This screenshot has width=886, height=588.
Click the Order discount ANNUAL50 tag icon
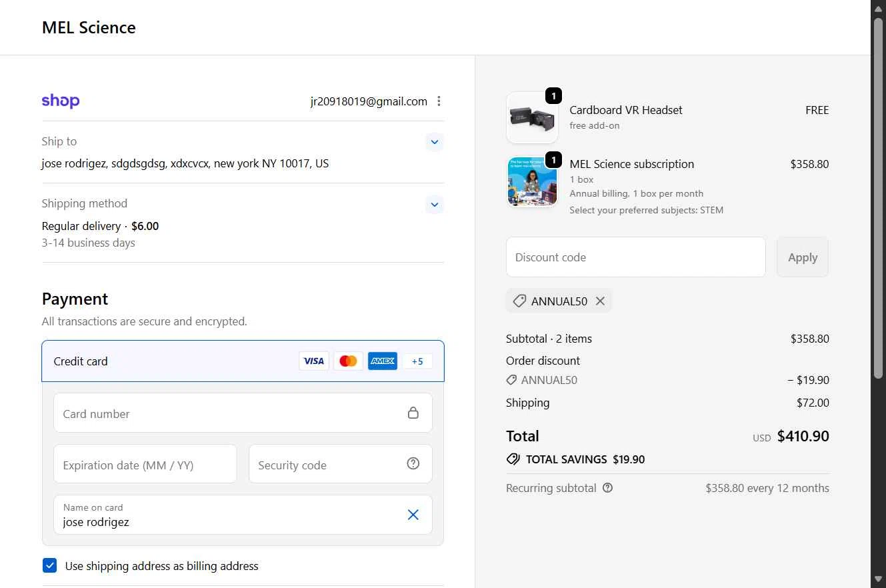coord(511,380)
